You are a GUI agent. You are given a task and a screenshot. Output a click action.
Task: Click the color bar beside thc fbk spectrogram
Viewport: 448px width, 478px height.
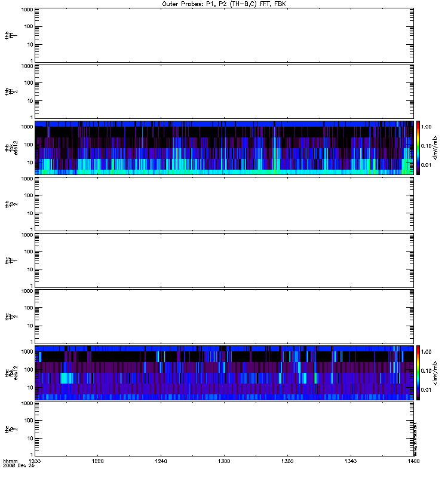(418, 373)
